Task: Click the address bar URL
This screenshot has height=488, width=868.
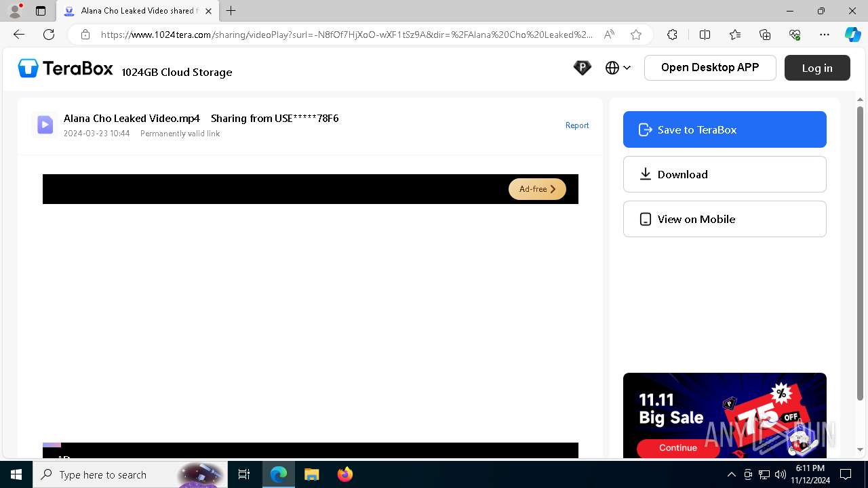Action: point(347,35)
